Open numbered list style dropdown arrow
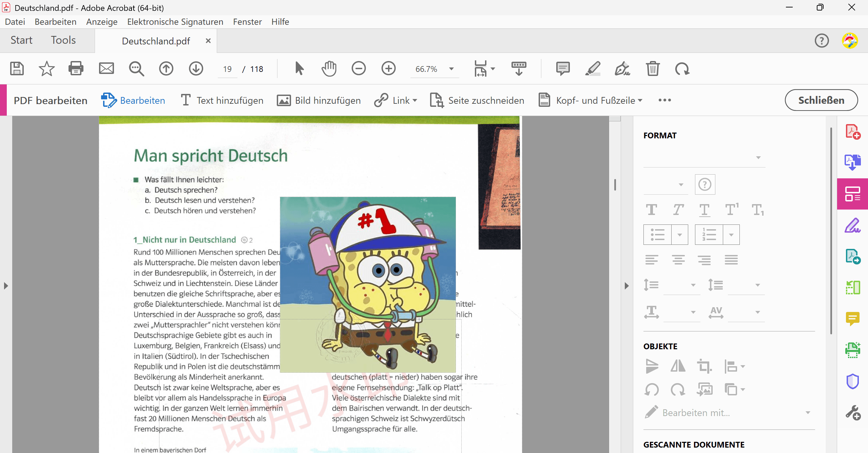The width and height of the screenshot is (868, 453). 731,235
